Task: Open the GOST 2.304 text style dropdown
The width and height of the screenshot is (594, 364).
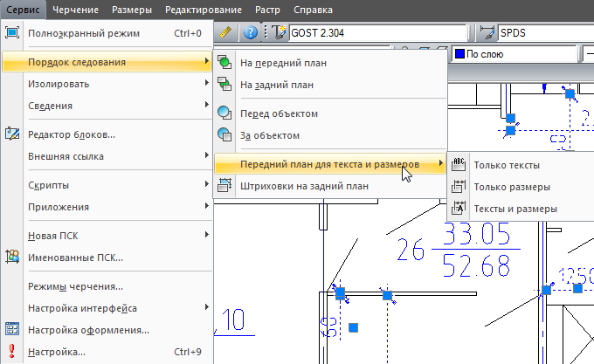Action: (377, 33)
